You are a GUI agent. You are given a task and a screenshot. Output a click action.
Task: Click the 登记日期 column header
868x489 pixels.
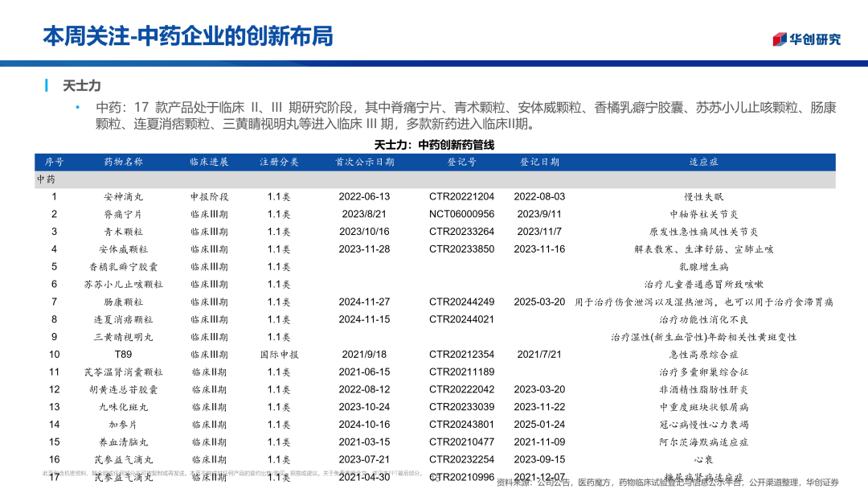(x=539, y=162)
